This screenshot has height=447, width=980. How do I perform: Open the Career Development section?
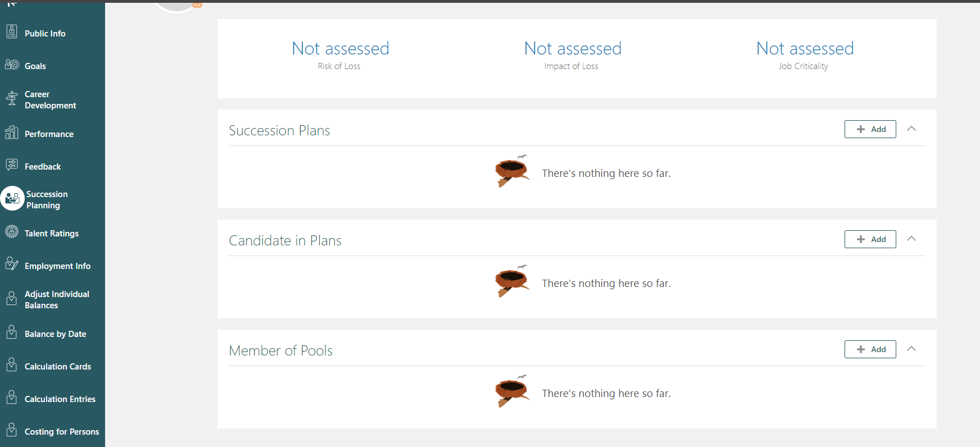click(51, 99)
